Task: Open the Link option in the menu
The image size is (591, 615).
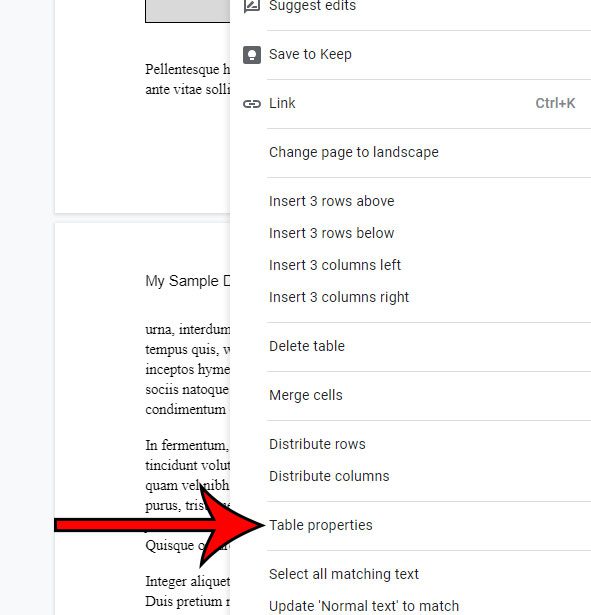Action: pyautogui.click(x=282, y=104)
